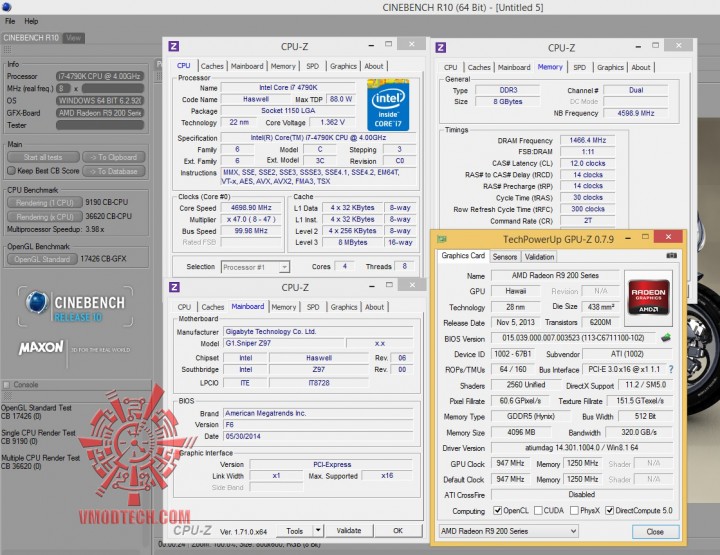Toggle Keep Best CB Score checkbox

pyautogui.click(x=11, y=170)
